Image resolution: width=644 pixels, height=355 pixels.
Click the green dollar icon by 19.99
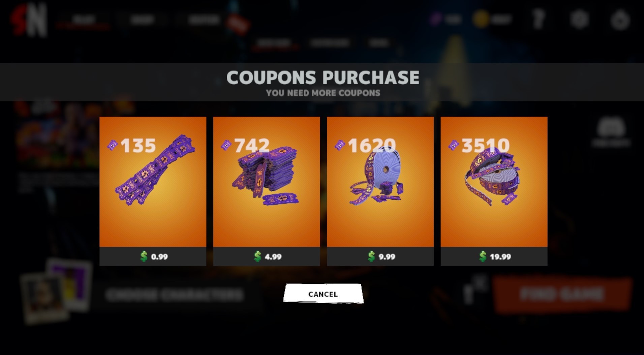tap(483, 257)
